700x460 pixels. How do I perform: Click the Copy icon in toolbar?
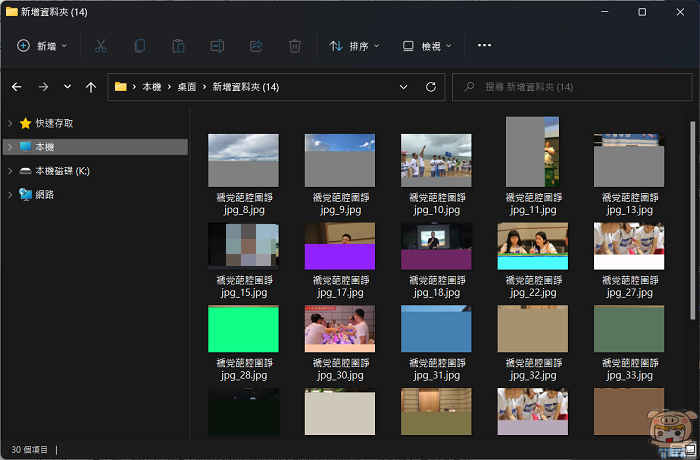[x=139, y=46]
